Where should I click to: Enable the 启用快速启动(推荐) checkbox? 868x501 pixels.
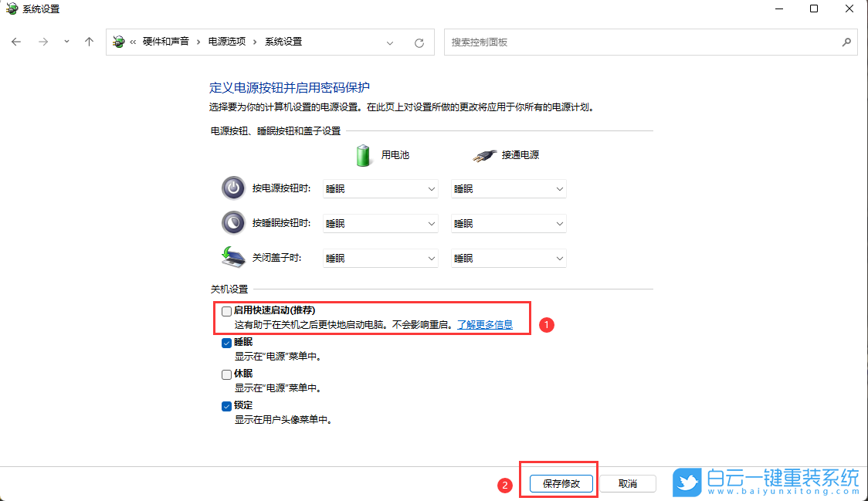pyautogui.click(x=226, y=310)
